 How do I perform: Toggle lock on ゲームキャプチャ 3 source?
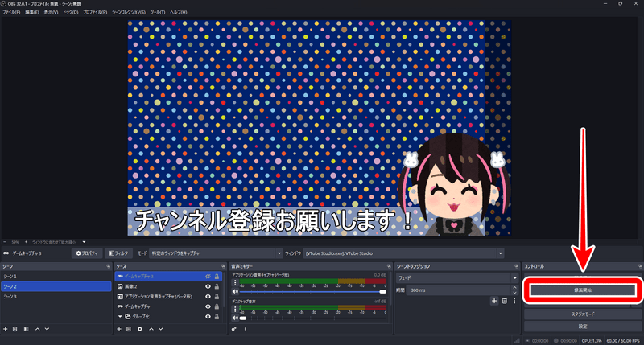pos(217,277)
